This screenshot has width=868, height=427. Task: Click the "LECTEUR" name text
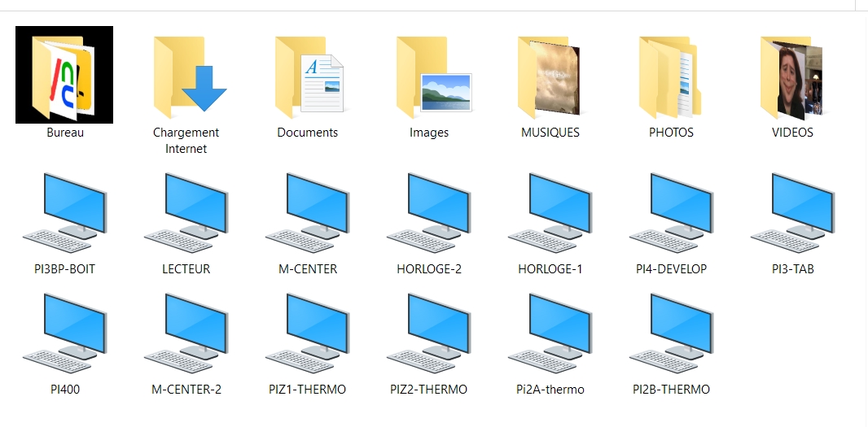(186, 269)
